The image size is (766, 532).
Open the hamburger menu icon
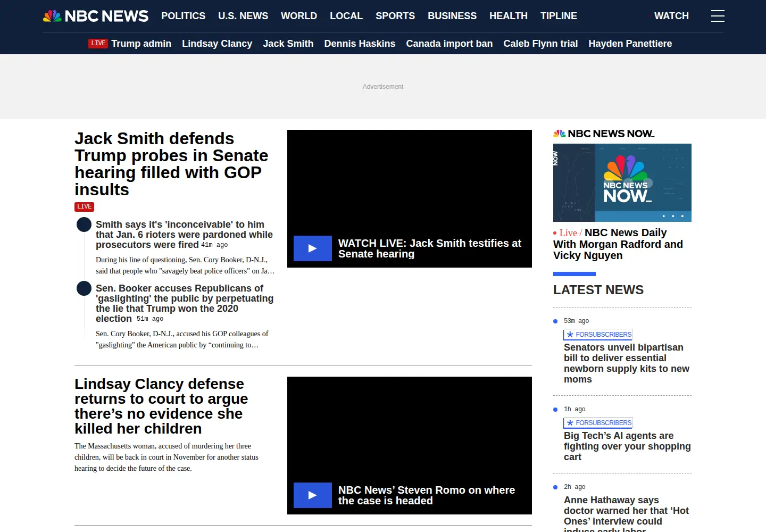(x=718, y=16)
